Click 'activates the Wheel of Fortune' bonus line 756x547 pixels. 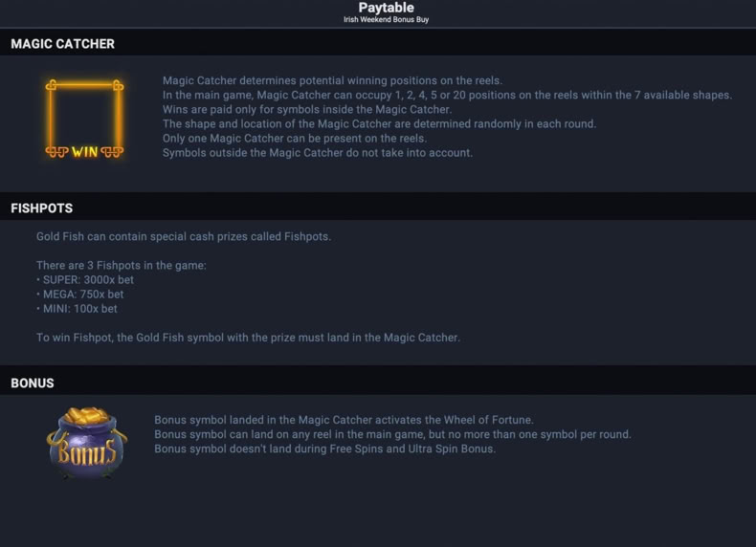[x=344, y=420]
